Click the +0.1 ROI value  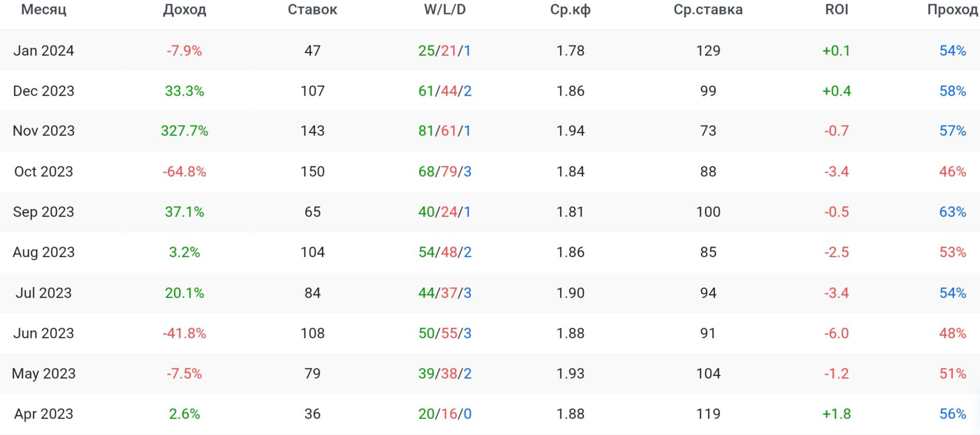click(837, 51)
